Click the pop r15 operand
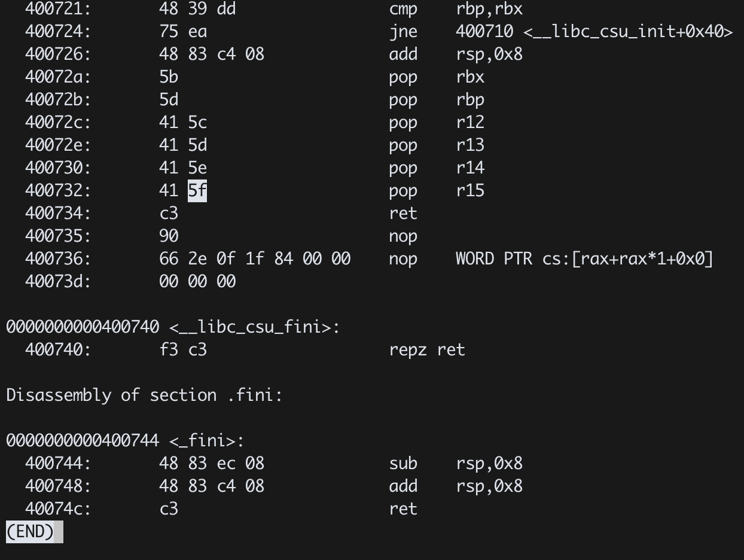744x560 pixels. click(470, 191)
